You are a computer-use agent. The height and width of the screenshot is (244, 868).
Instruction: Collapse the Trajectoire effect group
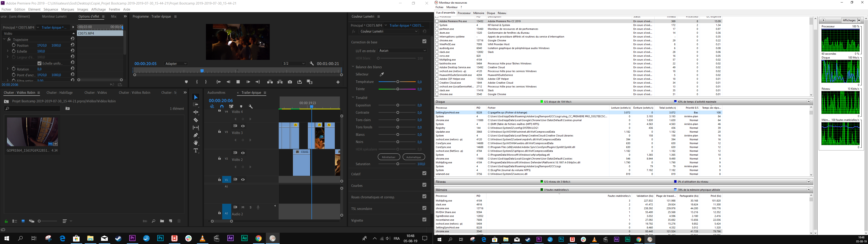click(5, 40)
